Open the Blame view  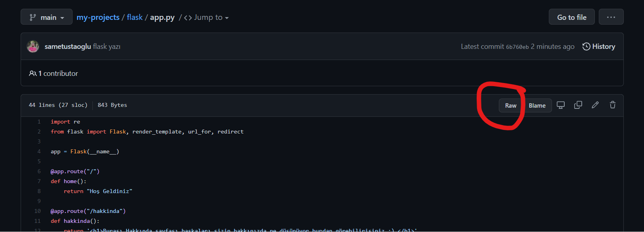point(537,106)
